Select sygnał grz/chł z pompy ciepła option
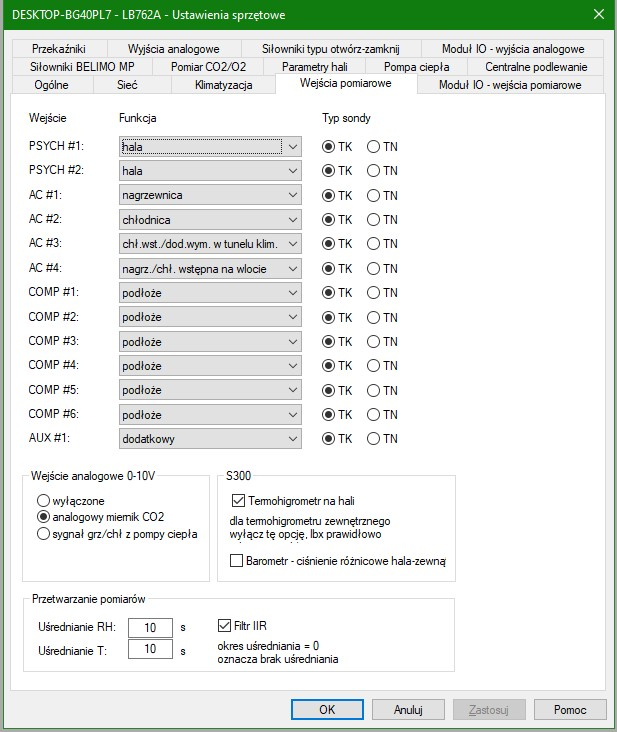This screenshot has height=732, width=617. [44, 533]
